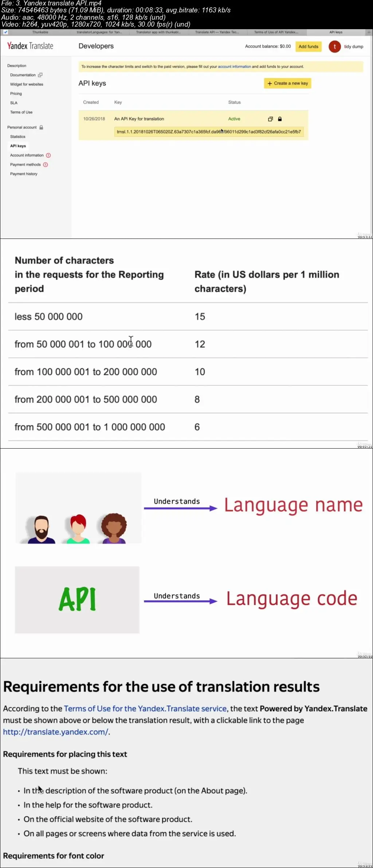Click the pinned checkmark tab icon
The height and width of the screenshot is (868, 373).
point(5,32)
